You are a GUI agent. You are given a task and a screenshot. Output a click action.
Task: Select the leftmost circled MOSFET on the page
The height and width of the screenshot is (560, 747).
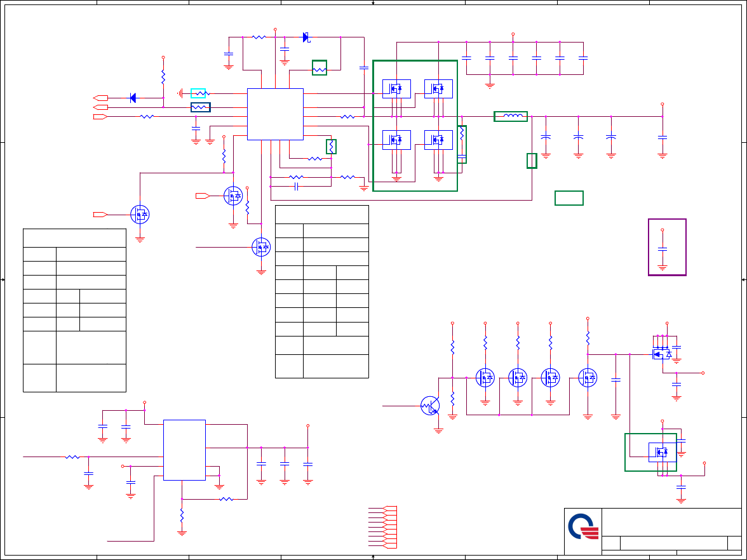140,215
